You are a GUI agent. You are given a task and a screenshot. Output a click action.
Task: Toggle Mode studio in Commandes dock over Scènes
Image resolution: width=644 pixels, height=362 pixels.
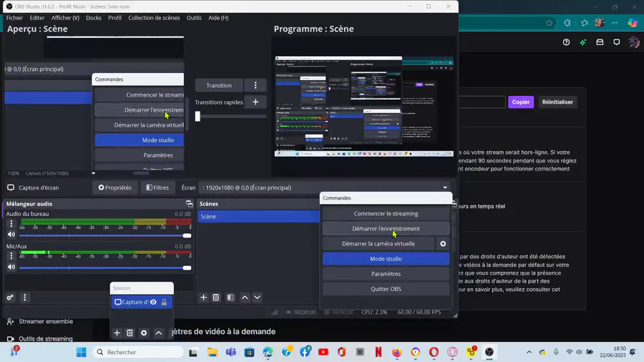(x=386, y=259)
